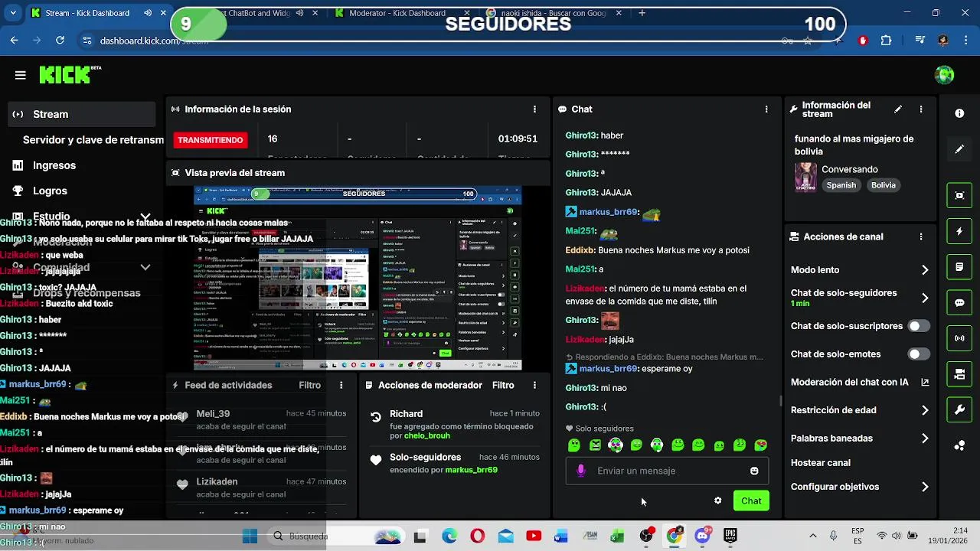Screen dimensions: 980x551
Task: Expand the Estudio sidebar section chevron
Action: tap(145, 217)
